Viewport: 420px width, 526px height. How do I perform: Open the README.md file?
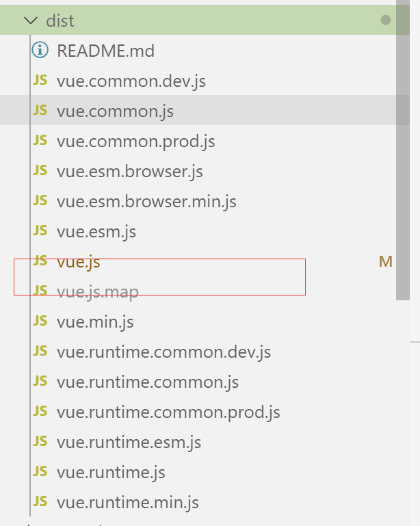point(105,51)
